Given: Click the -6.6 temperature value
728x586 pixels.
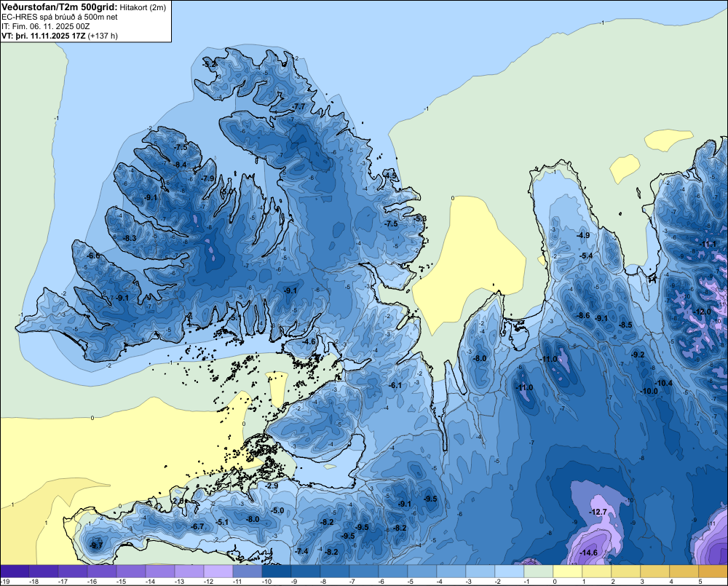Looking at the screenshot, I should tap(93, 256).
